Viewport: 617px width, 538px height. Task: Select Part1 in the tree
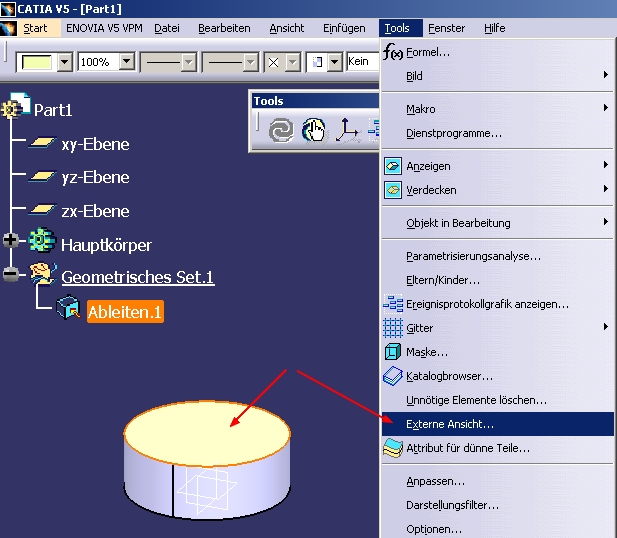point(53,110)
